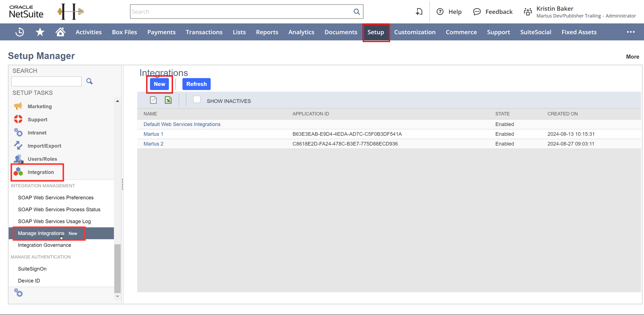The width and height of the screenshot is (644, 315).
Task: Click the Intranet gears icon
Action: click(x=18, y=132)
